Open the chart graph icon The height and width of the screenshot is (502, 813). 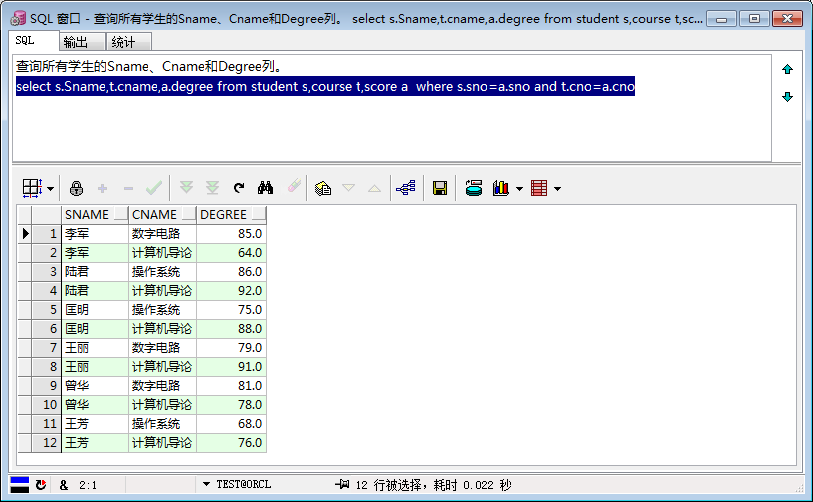click(x=500, y=188)
